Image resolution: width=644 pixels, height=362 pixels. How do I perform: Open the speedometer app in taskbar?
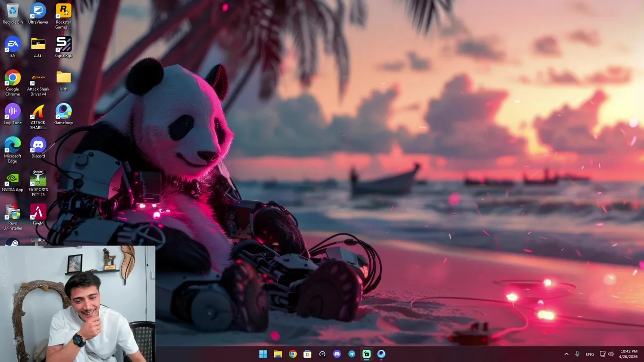322,354
